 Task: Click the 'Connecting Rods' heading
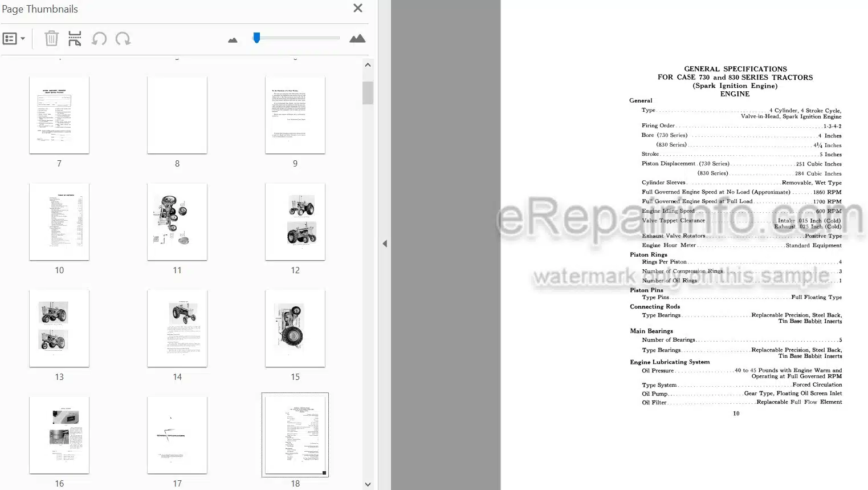(x=655, y=306)
